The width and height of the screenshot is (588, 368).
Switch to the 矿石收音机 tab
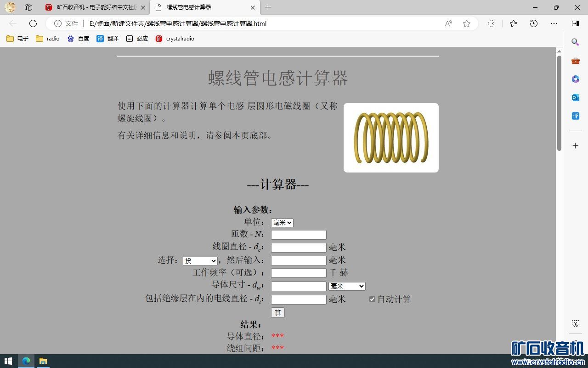tap(95, 7)
